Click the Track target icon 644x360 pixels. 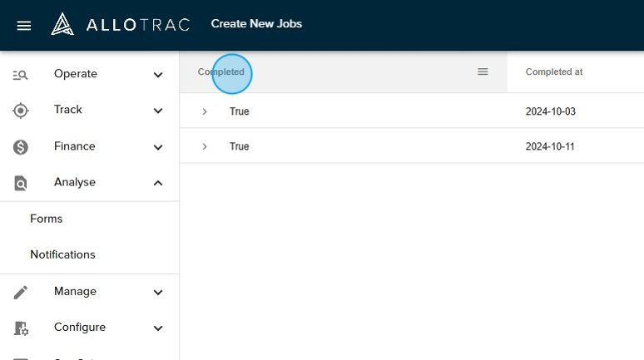(21, 111)
